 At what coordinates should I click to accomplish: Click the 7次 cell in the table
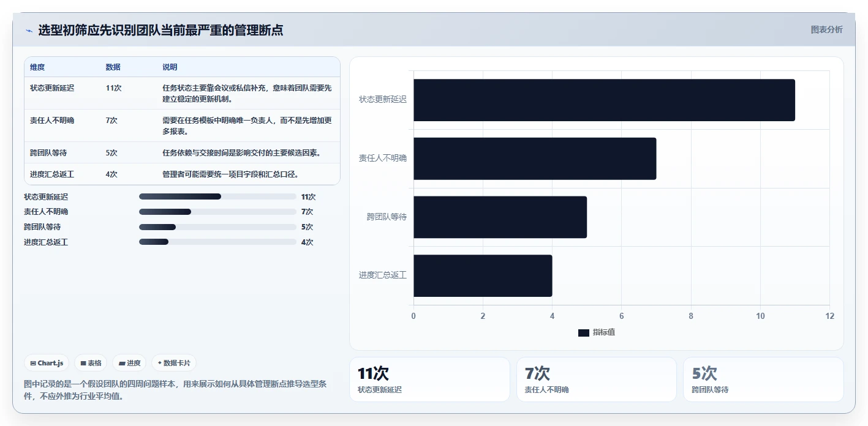tap(111, 121)
